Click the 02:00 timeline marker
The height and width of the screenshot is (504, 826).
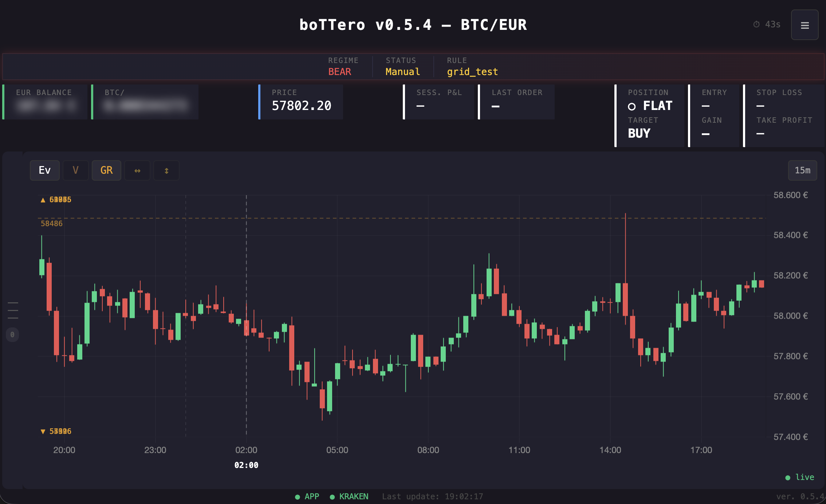pyautogui.click(x=246, y=465)
